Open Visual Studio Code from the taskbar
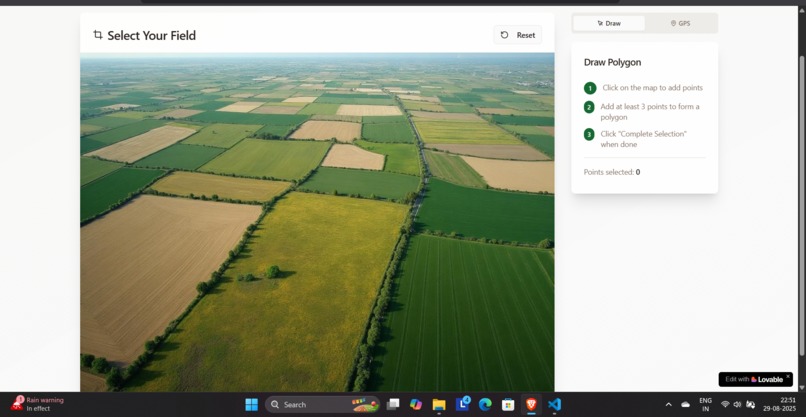This screenshot has width=806, height=417. pyautogui.click(x=554, y=405)
